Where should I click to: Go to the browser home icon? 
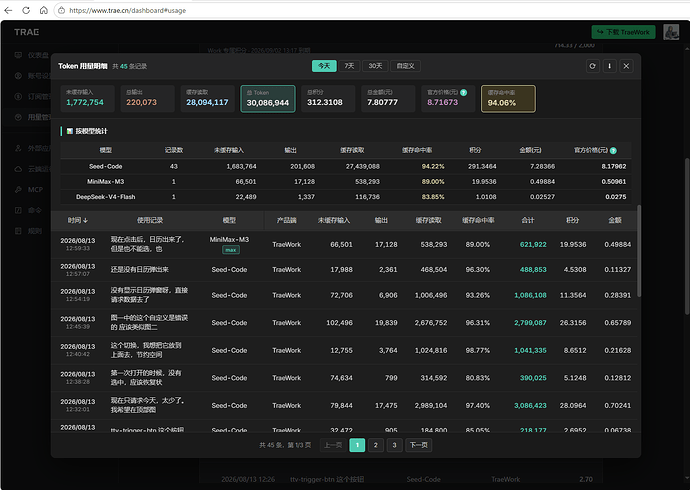coord(44,10)
